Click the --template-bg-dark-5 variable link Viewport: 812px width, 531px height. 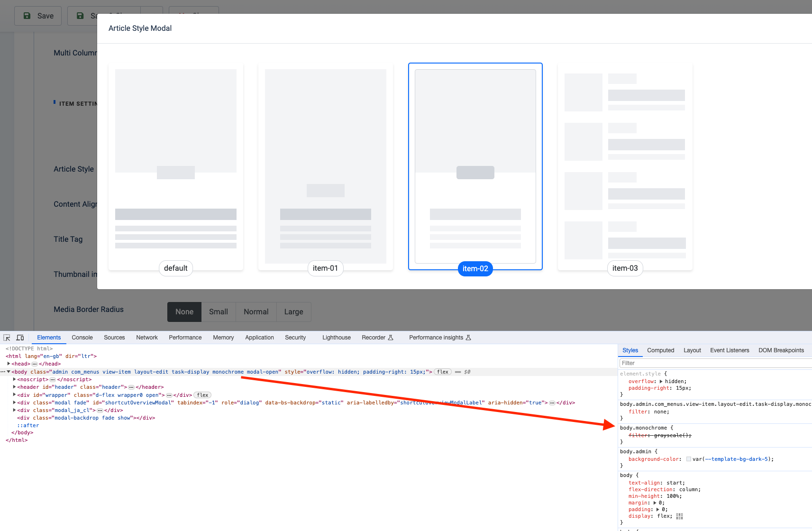point(736,459)
